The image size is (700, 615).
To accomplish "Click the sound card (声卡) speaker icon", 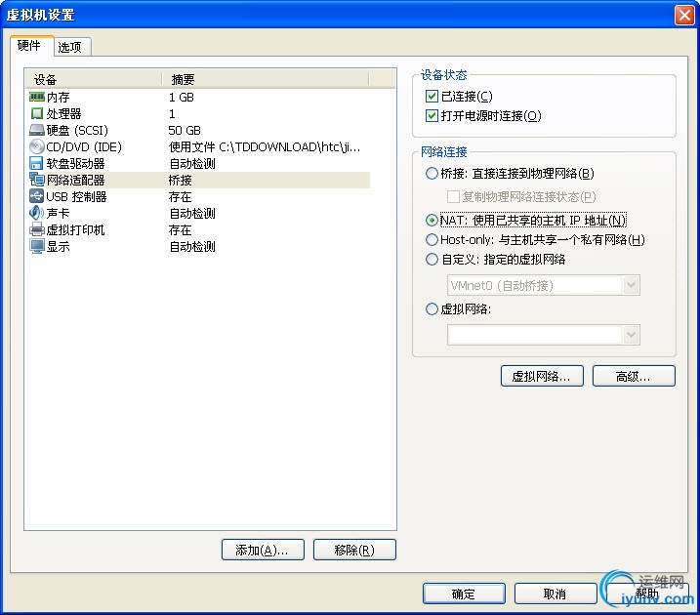I will (x=36, y=213).
